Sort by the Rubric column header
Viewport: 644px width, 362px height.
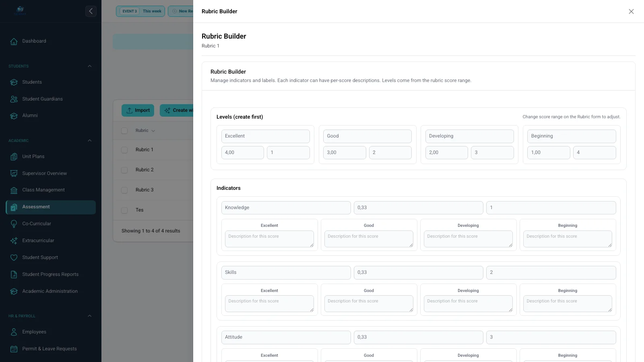pyautogui.click(x=145, y=131)
